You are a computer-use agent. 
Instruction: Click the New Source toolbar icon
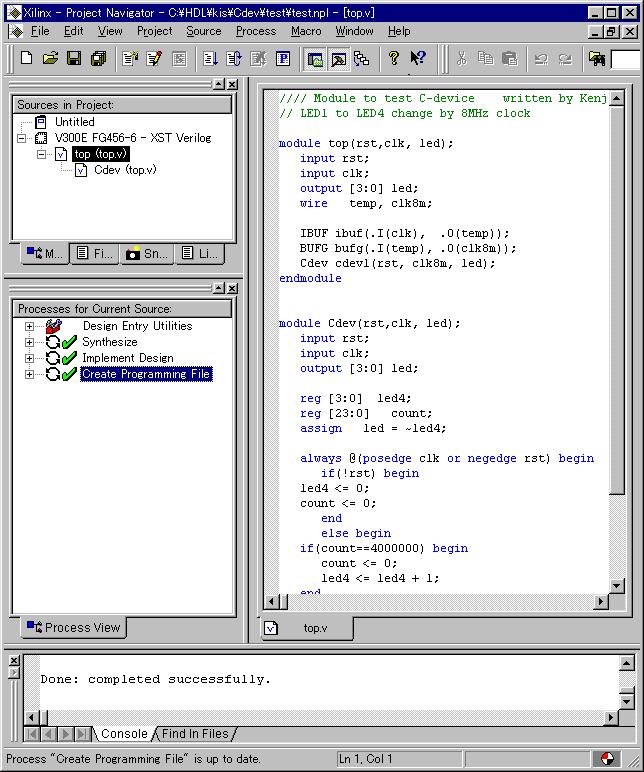tap(130, 59)
